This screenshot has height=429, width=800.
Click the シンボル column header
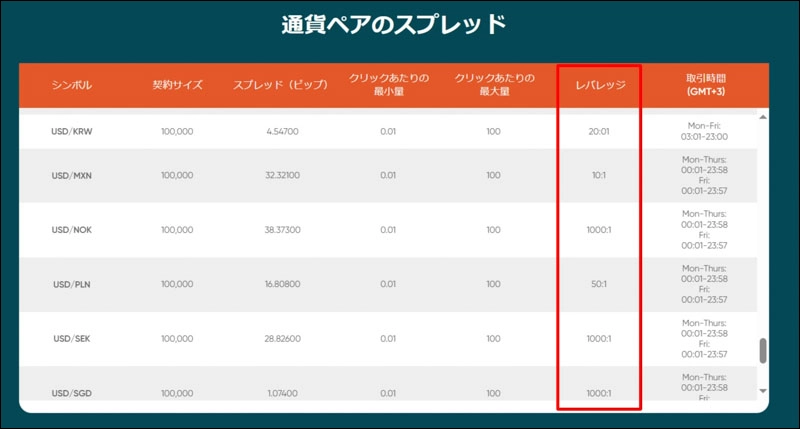(72, 85)
